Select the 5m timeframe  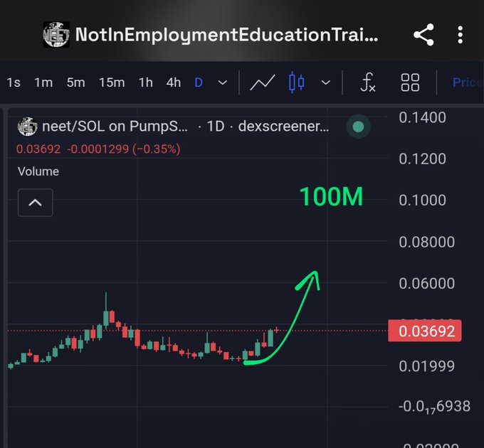76,82
